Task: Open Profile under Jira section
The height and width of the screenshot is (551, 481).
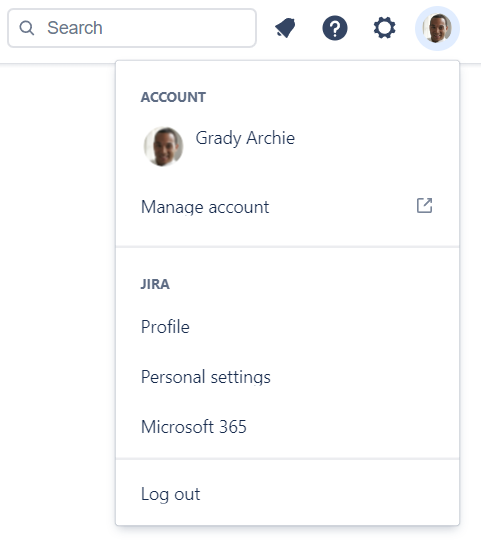Action: [287, 327]
